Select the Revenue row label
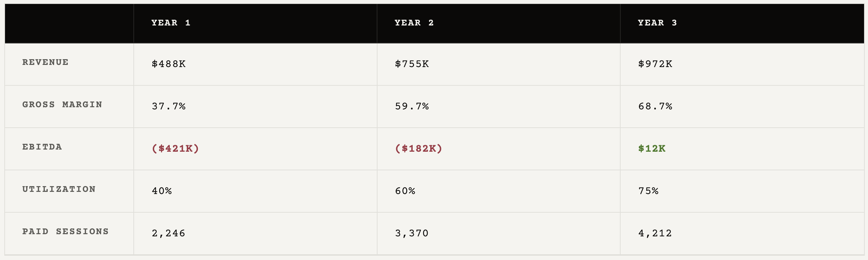This screenshot has height=260, width=868. [45, 62]
